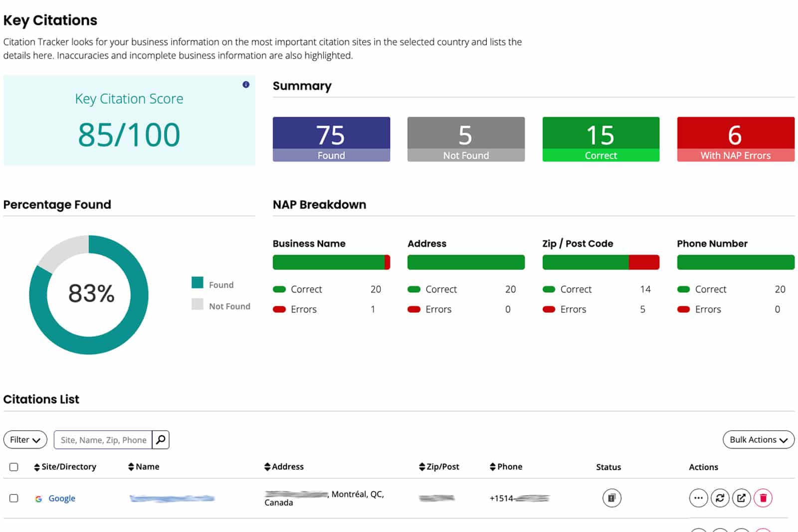This screenshot has width=798, height=532.
Task: Toggle the select-all citations checkbox
Action: 14,467
